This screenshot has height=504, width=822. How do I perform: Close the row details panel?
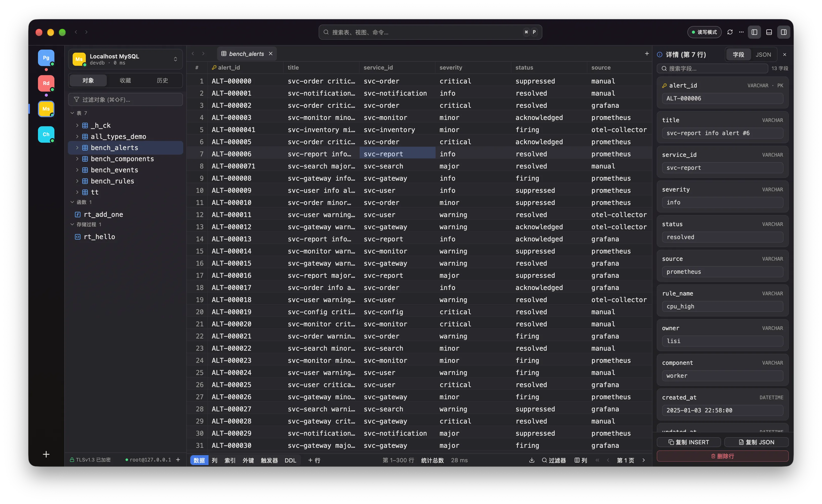pos(785,54)
